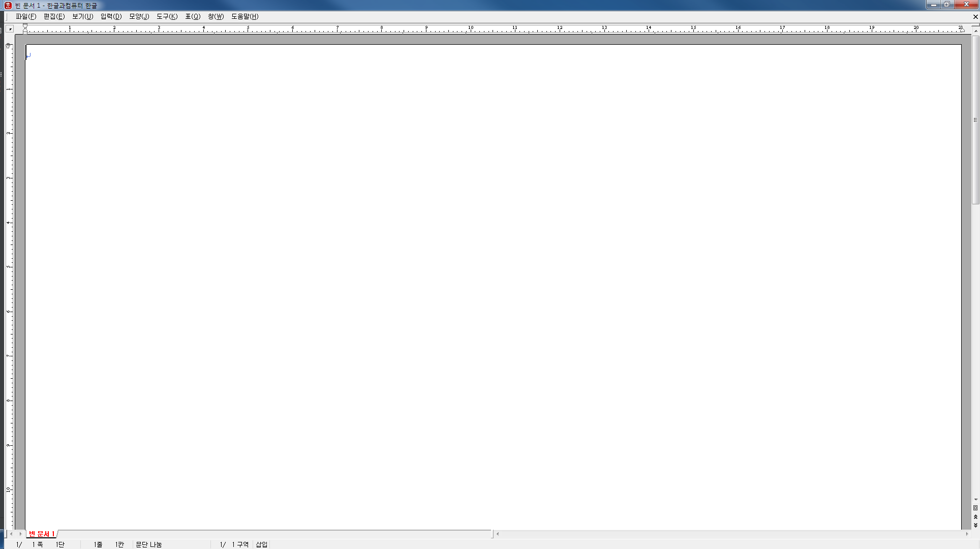Open the 편집(E) menu
Screen dimensions: 980x549
coord(54,16)
